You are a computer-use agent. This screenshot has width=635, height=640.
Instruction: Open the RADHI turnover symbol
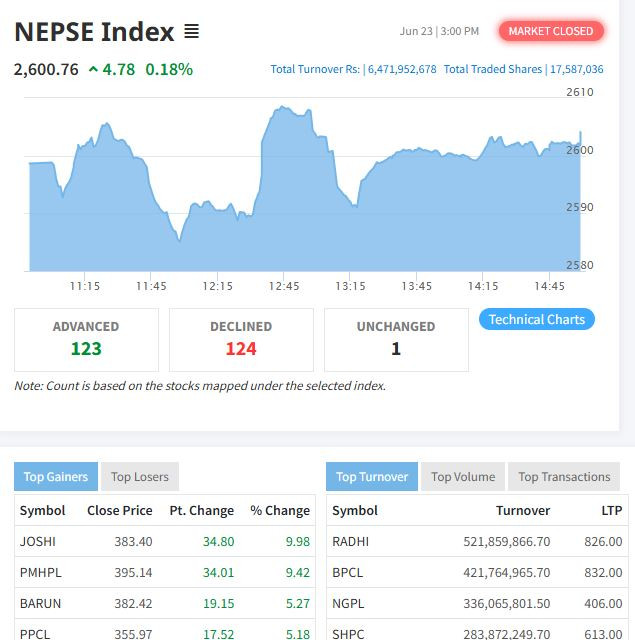pos(350,541)
